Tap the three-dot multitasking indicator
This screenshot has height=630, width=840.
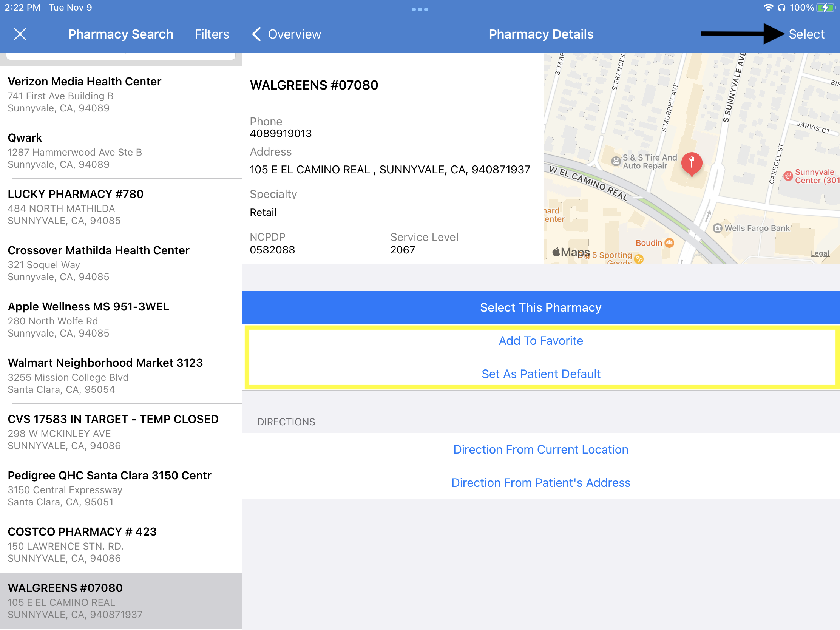coord(420,9)
